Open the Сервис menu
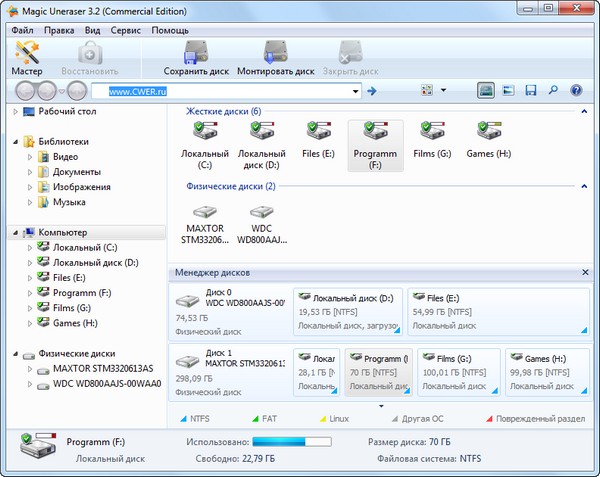600x477 pixels. pos(126,30)
